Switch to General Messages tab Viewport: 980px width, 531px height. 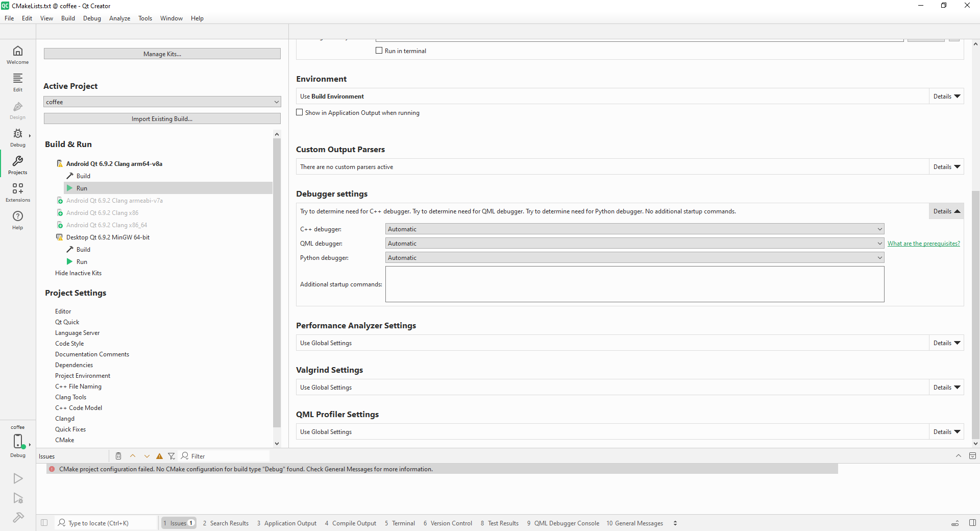635,523
